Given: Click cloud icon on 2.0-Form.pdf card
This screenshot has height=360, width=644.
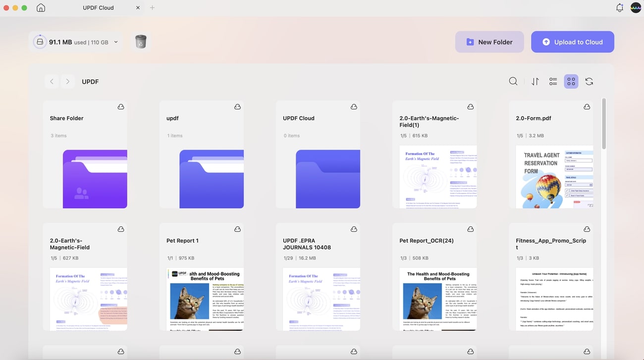Looking at the screenshot, I should (x=587, y=107).
